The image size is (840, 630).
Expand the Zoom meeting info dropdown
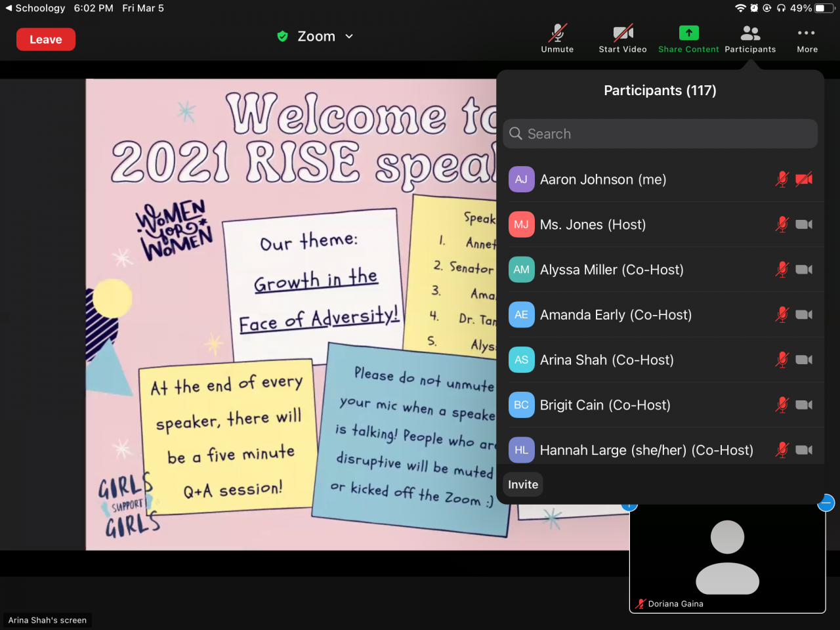click(349, 37)
